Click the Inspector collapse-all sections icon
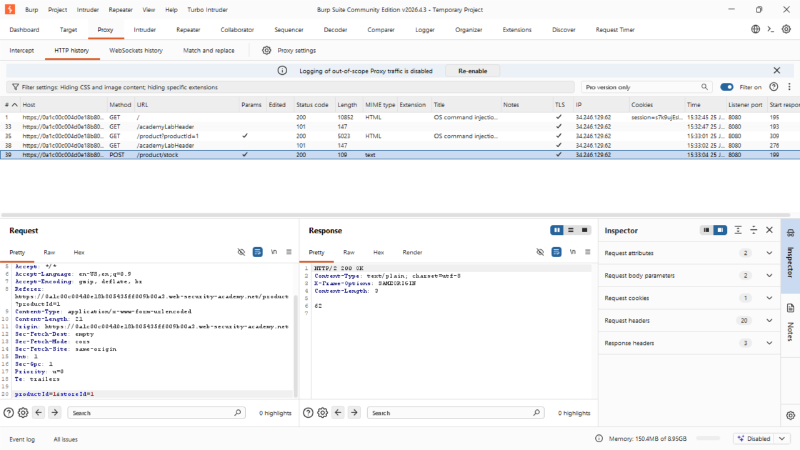 point(754,230)
